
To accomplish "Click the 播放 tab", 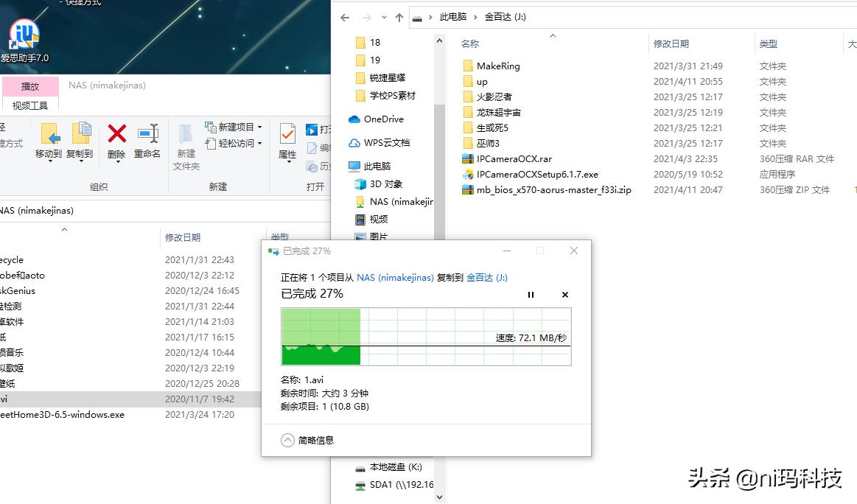I will tap(29, 85).
